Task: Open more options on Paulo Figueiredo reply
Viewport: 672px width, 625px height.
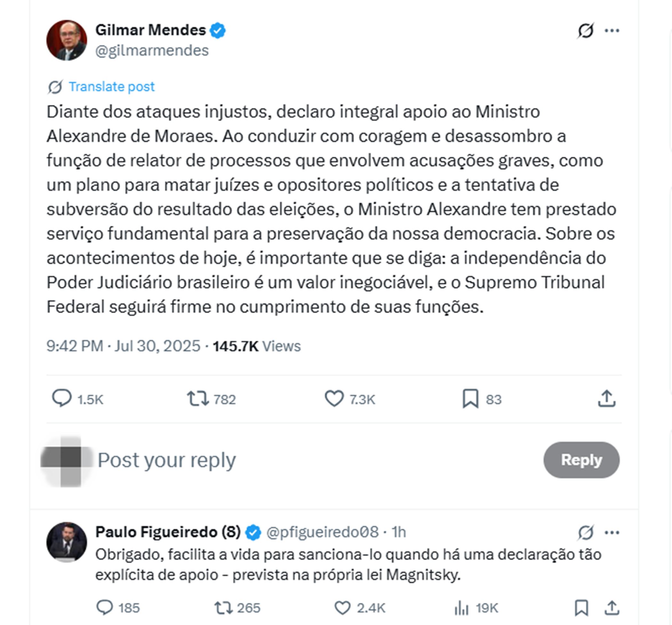Action: click(x=612, y=533)
